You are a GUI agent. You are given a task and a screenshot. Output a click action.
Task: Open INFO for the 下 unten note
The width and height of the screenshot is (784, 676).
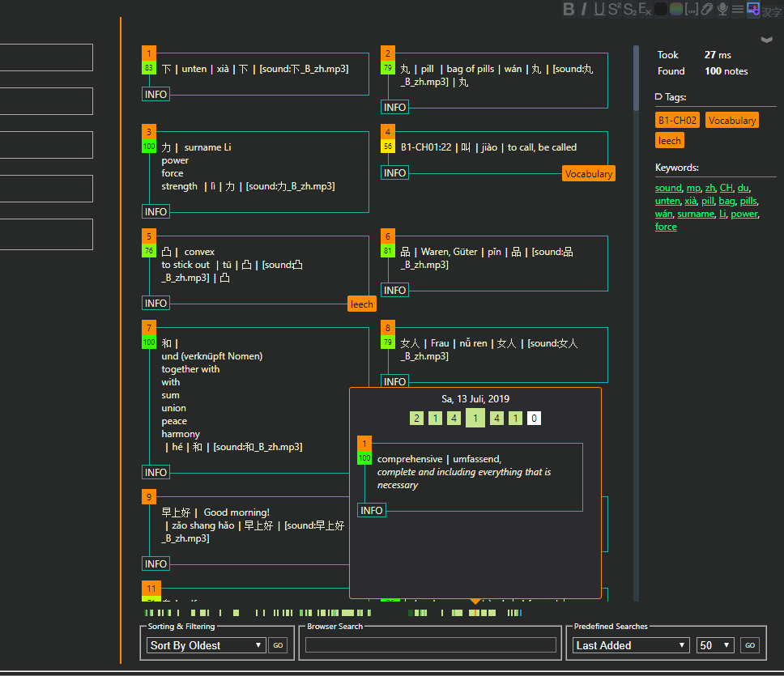click(x=156, y=95)
